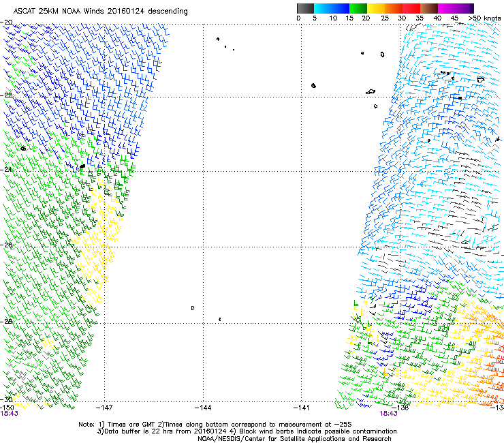504x443 pixels.
Task: Click the legend label '35'
Action: point(420,18)
